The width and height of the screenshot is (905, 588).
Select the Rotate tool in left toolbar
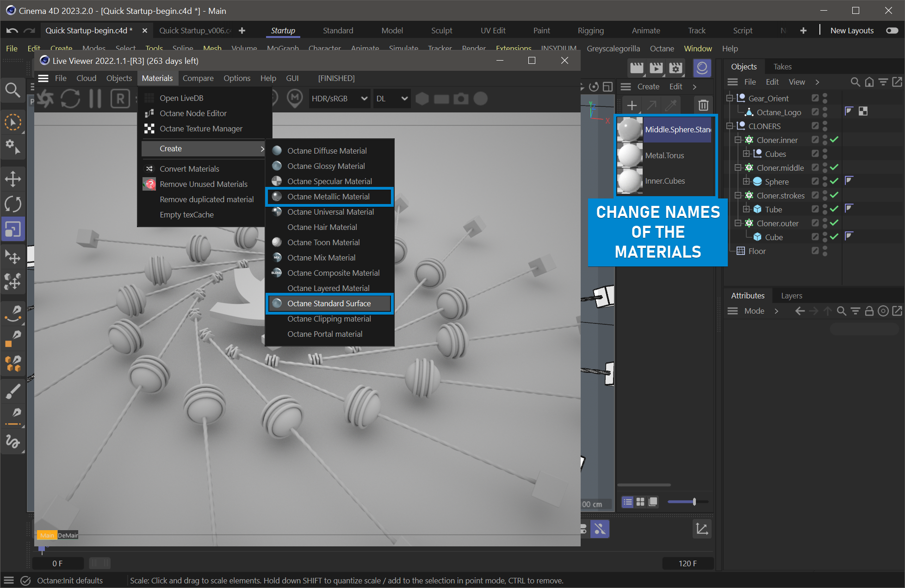pos(13,204)
